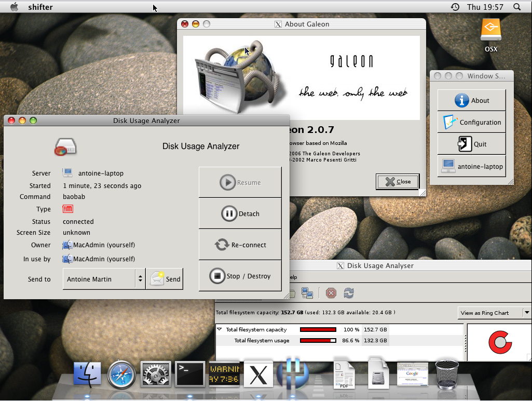
Task: Click 'connected' status text
Action: click(x=78, y=221)
